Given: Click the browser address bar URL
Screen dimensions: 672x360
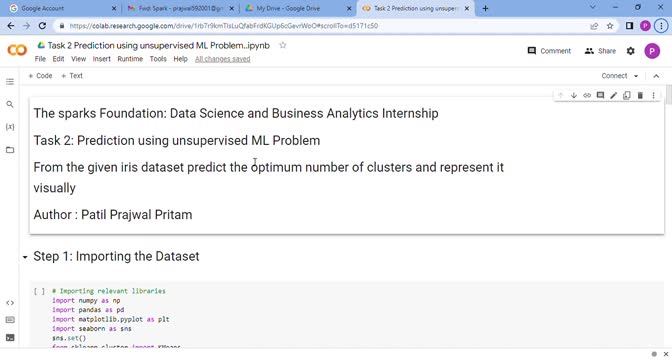Looking at the screenshot, I should coord(223,26).
